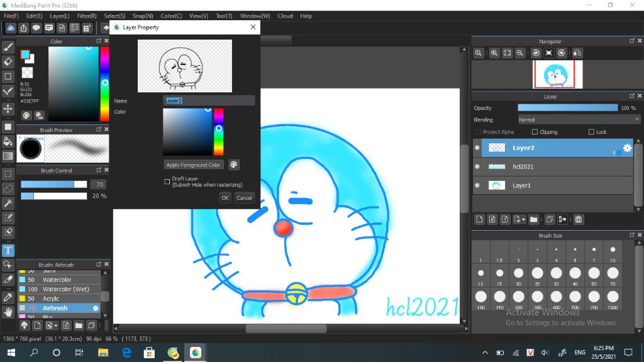Viewport: 644px width, 362px height.
Task: Click the Navigator preview thumbnail
Action: point(558,74)
